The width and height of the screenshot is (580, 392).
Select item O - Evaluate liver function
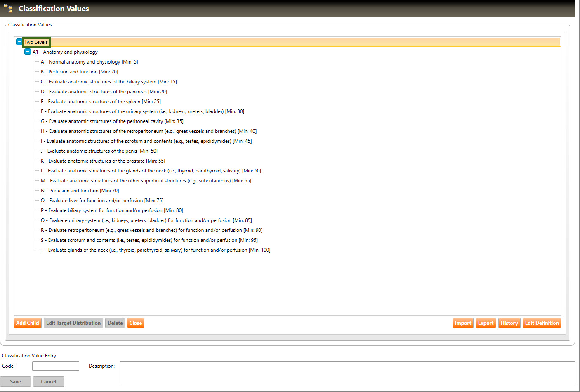102,201
